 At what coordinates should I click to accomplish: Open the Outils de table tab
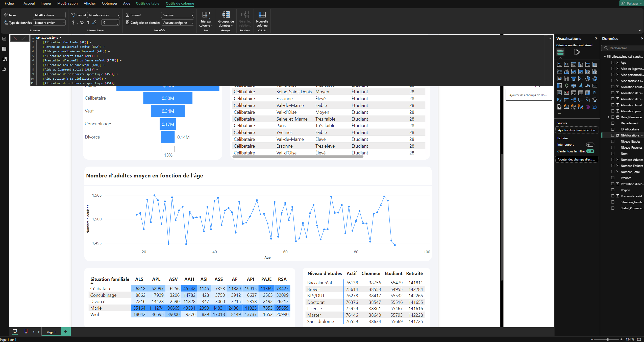[x=147, y=3]
